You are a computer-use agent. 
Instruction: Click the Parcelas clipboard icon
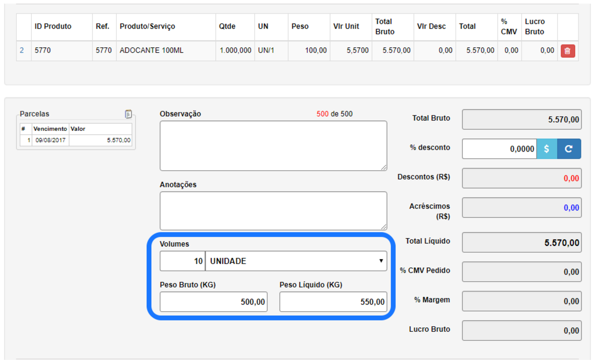(x=129, y=114)
